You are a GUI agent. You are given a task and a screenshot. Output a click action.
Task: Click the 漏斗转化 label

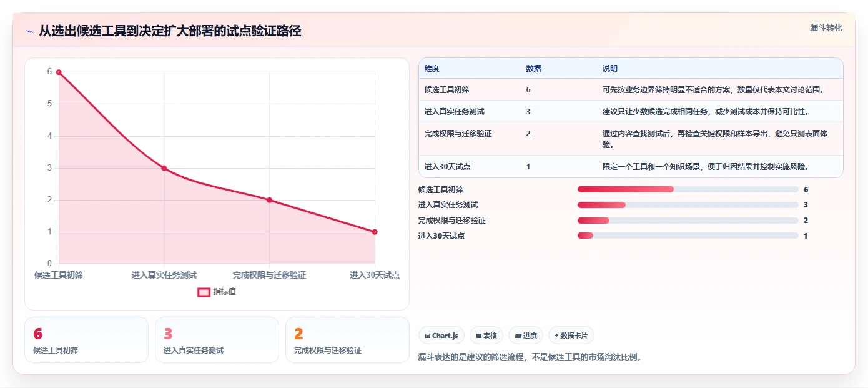click(x=826, y=27)
